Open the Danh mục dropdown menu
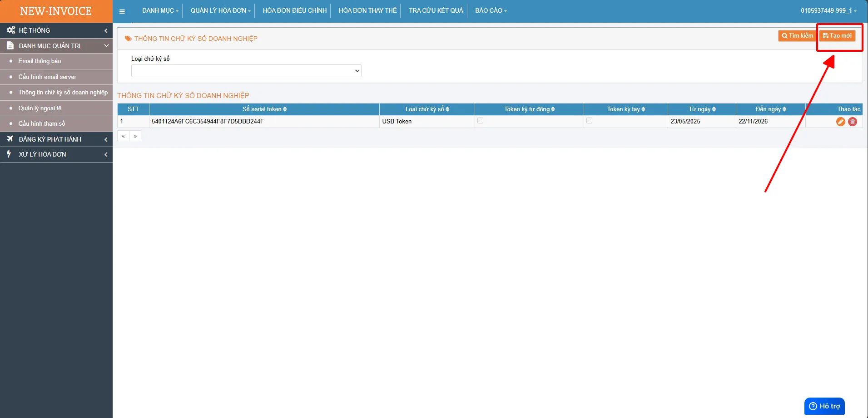The width and height of the screenshot is (868, 418). tap(160, 10)
